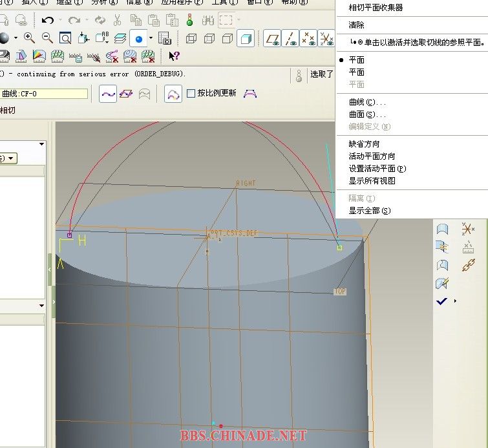
Task: Toggle datum axis display
Action: pos(292,39)
